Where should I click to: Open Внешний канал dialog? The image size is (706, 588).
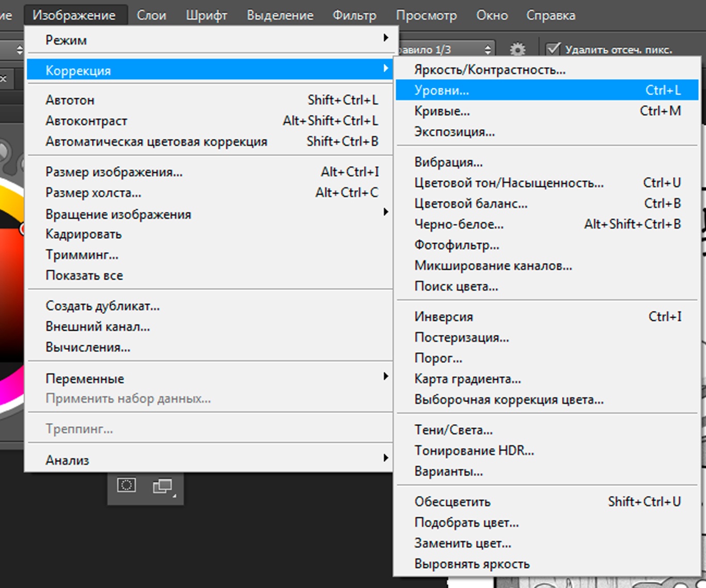(210, 327)
